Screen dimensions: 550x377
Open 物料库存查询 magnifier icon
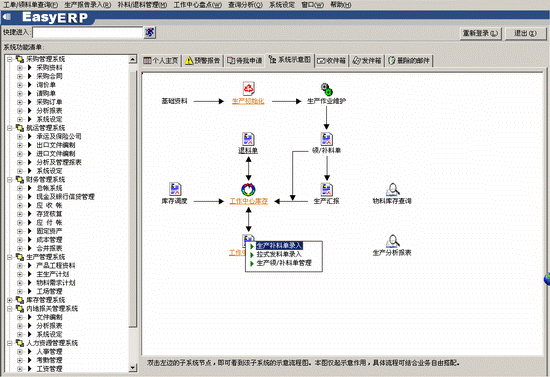[392, 190]
